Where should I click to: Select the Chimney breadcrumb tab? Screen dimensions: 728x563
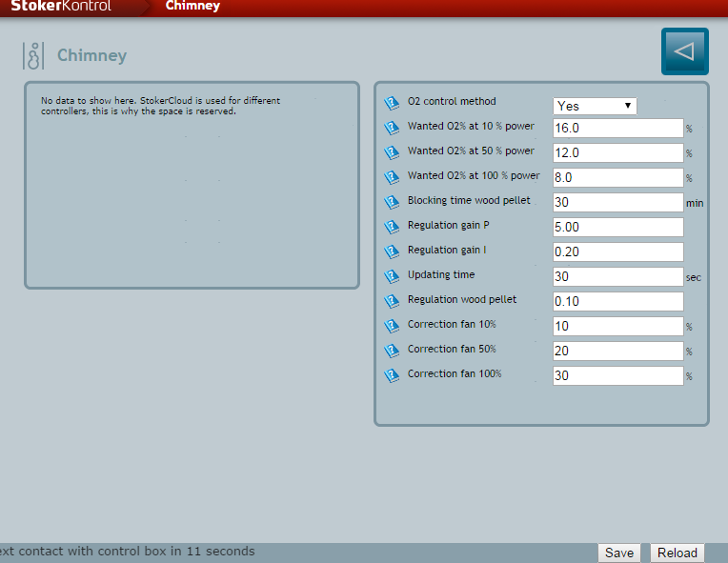tap(192, 7)
